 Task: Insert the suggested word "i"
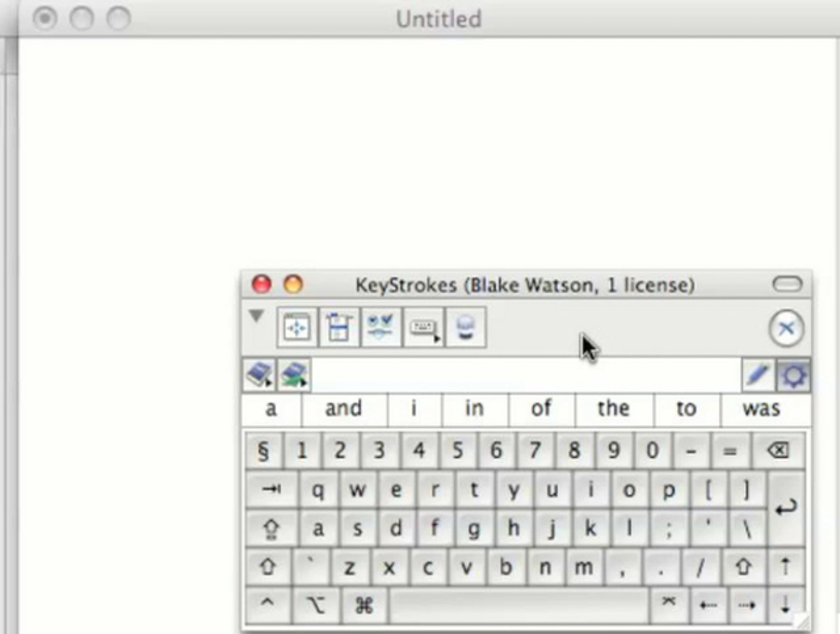pyautogui.click(x=415, y=409)
